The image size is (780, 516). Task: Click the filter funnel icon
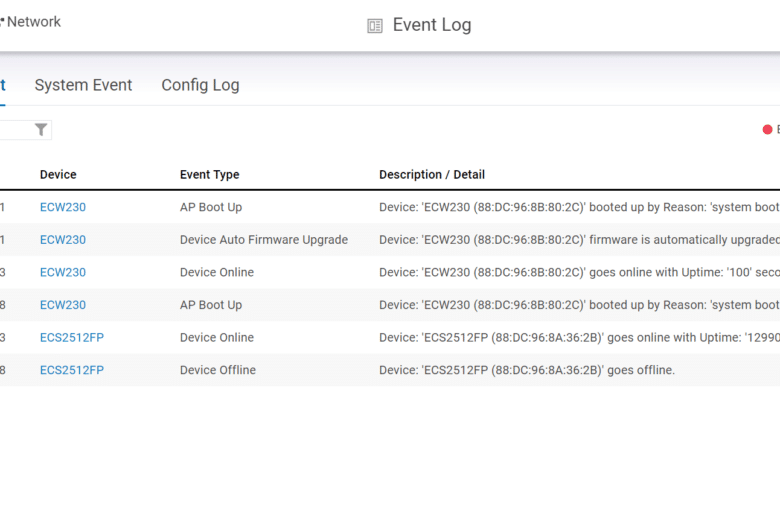pos(41,130)
